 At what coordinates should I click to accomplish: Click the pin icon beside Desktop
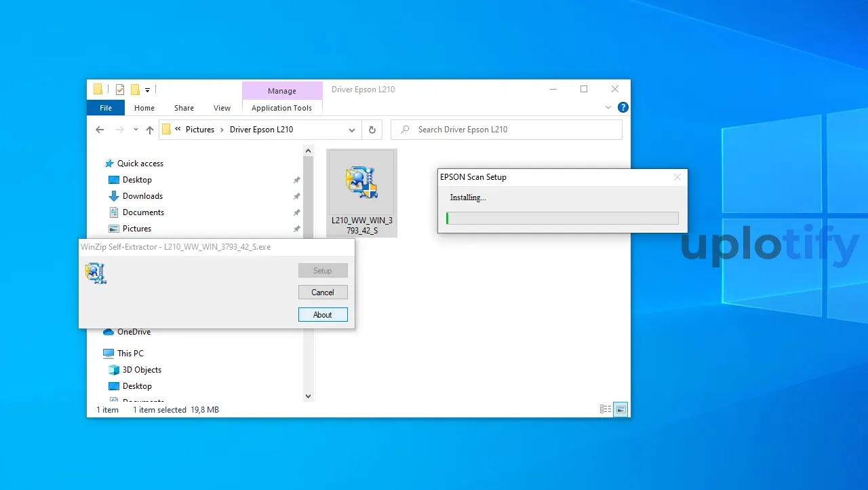296,180
